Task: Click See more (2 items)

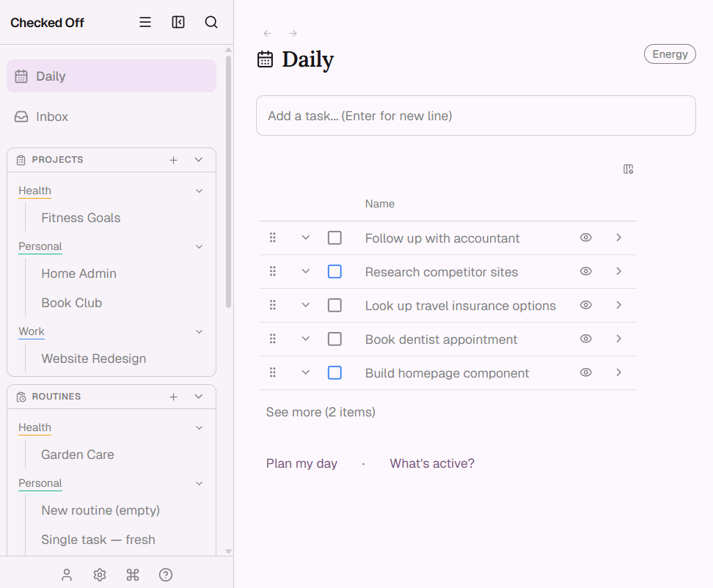Action: pos(321,412)
